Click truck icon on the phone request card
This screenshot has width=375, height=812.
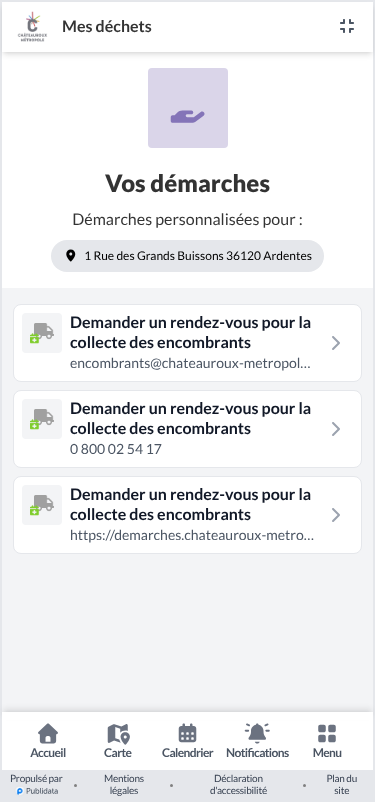click(42, 419)
